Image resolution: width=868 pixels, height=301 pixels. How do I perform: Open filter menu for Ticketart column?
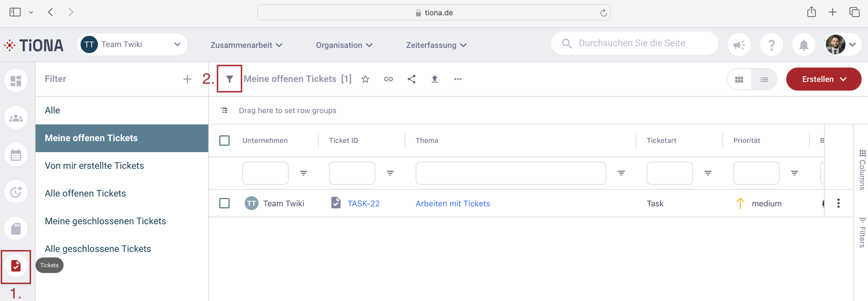click(x=708, y=173)
